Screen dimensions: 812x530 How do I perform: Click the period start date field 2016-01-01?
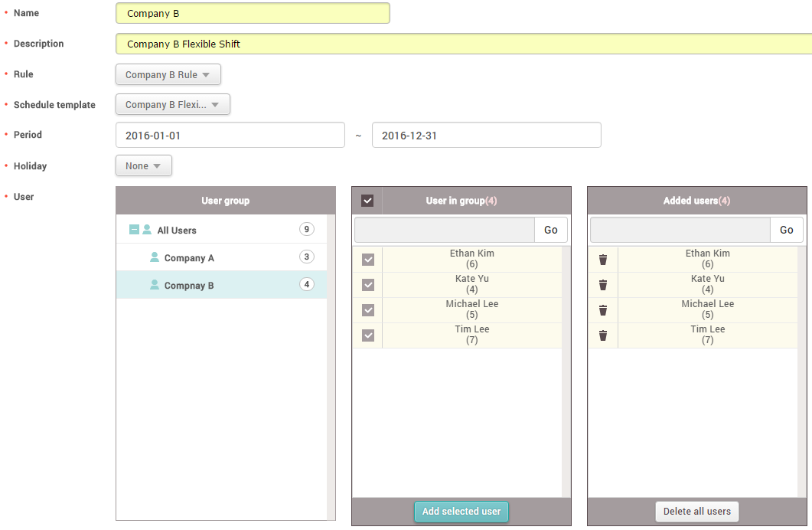[x=230, y=136]
